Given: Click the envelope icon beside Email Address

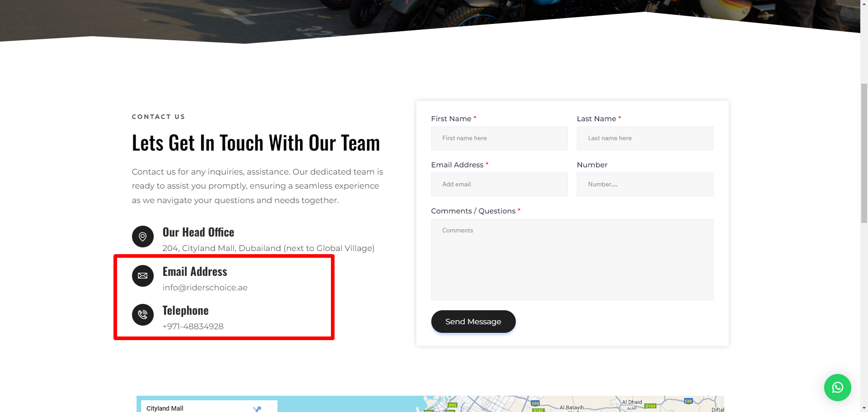Looking at the screenshot, I should (143, 276).
